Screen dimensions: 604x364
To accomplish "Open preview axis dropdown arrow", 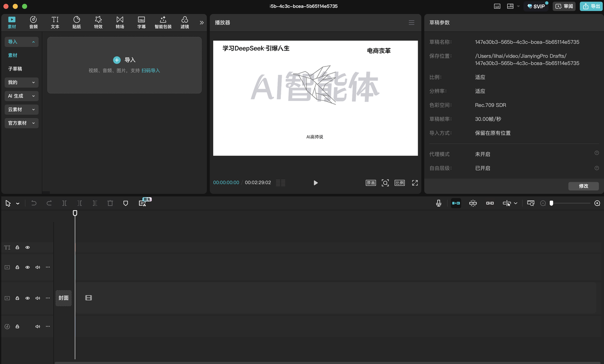I will tap(516, 203).
